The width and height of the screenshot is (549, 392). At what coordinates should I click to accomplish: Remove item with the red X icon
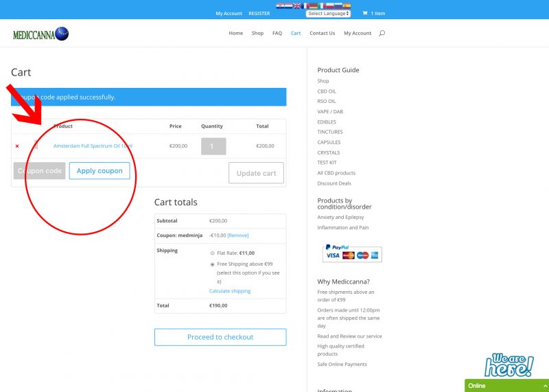pos(17,146)
